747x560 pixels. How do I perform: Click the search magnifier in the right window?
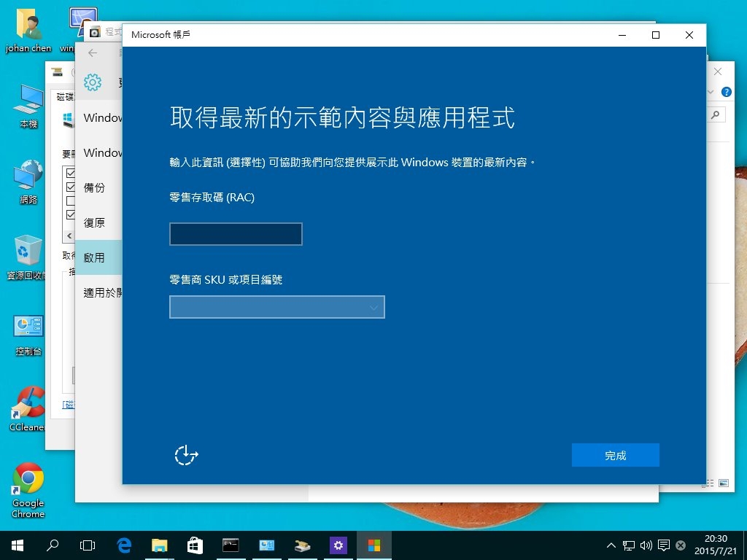point(716,114)
